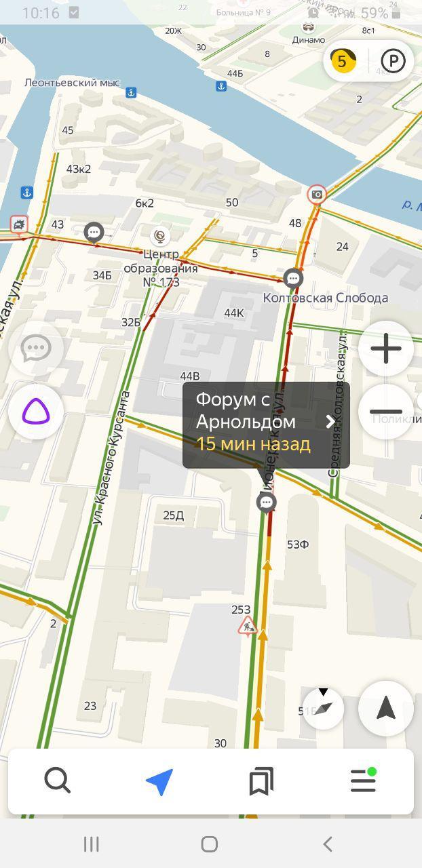Open route navigation arrow in bottom bar
422x868 pixels.
pos(159,782)
